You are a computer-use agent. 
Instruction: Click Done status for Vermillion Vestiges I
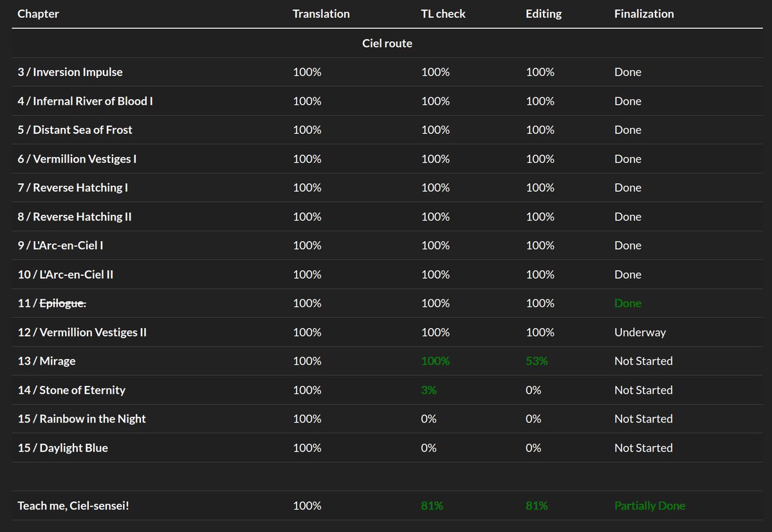[628, 159]
